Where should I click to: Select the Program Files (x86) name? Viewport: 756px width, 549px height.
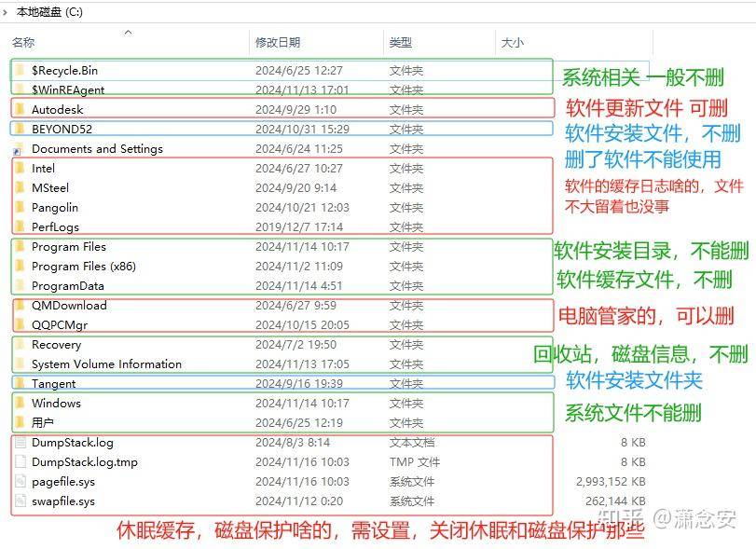click(84, 266)
